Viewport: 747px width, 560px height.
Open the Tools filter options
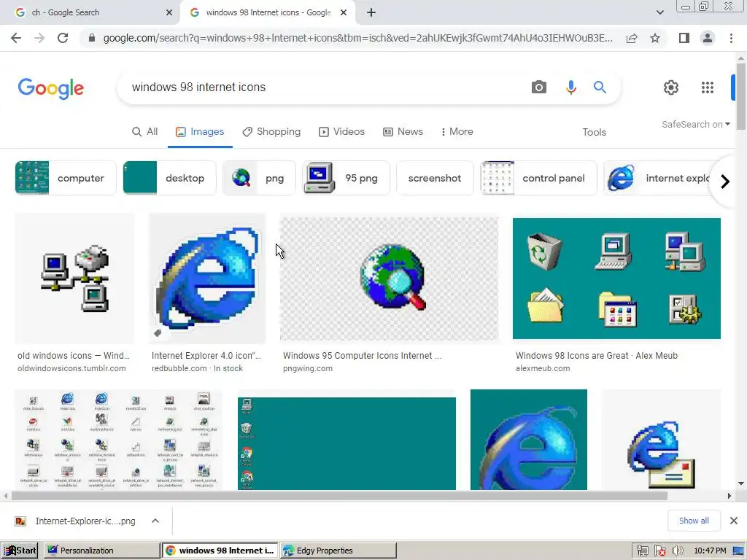pyautogui.click(x=594, y=132)
